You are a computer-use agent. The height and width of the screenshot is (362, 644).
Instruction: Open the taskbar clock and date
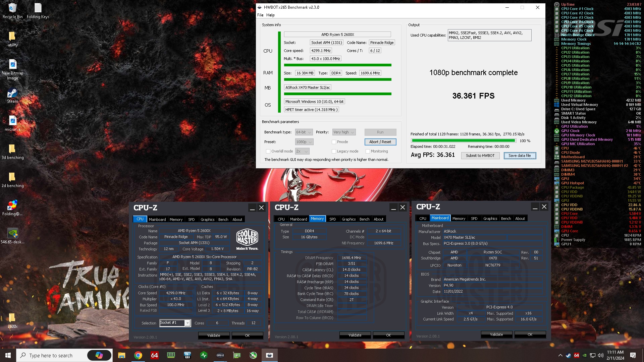click(x=615, y=355)
